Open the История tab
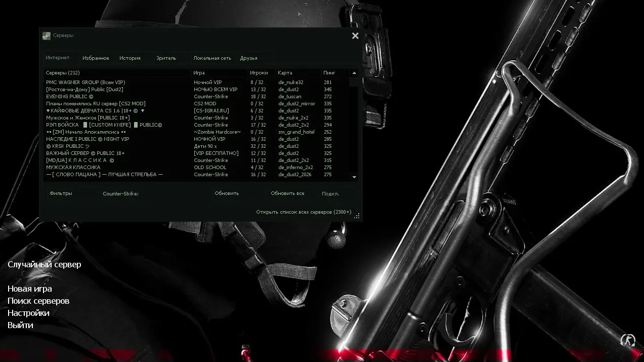This screenshot has height=362, width=644. (x=130, y=58)
